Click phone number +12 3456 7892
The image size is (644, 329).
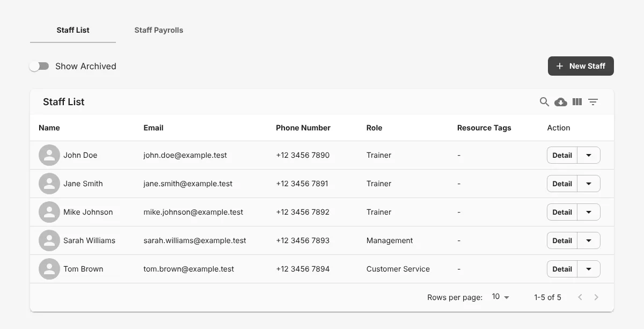[303, 212]
